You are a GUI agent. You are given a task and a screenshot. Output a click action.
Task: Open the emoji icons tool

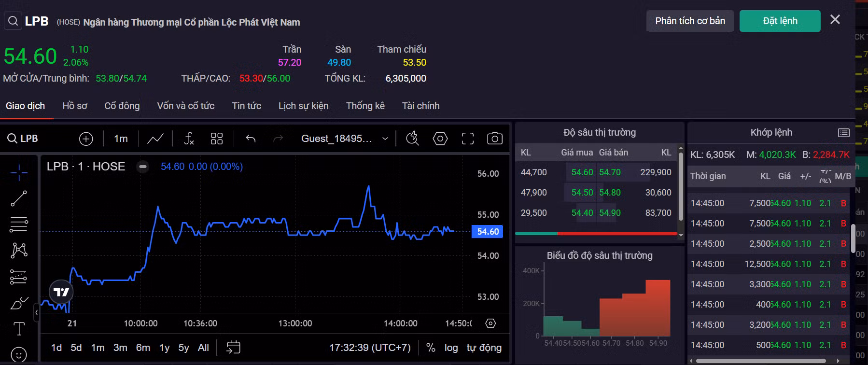point(19,355)
